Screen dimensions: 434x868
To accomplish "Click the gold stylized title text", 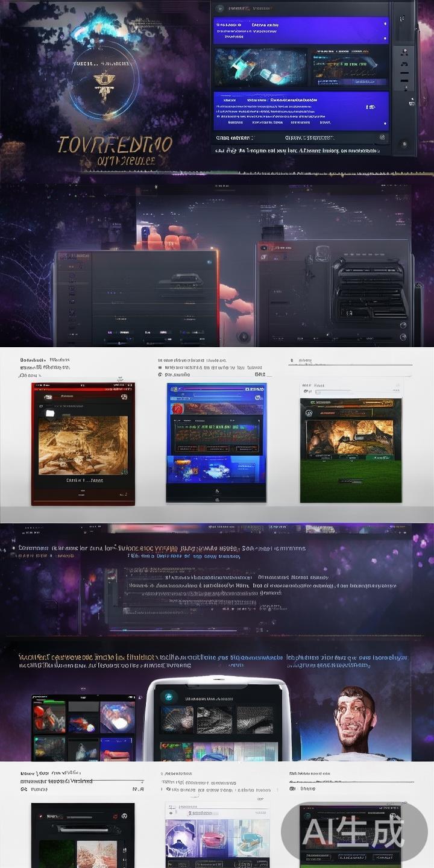I will 115,145.
